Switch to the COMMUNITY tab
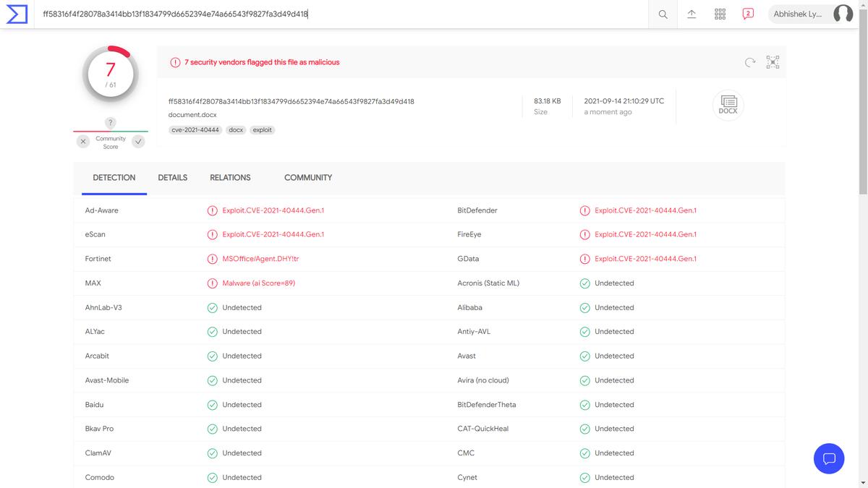Image resolution: width=868 pixels, height=488 pixels. (x=308, y=178)
